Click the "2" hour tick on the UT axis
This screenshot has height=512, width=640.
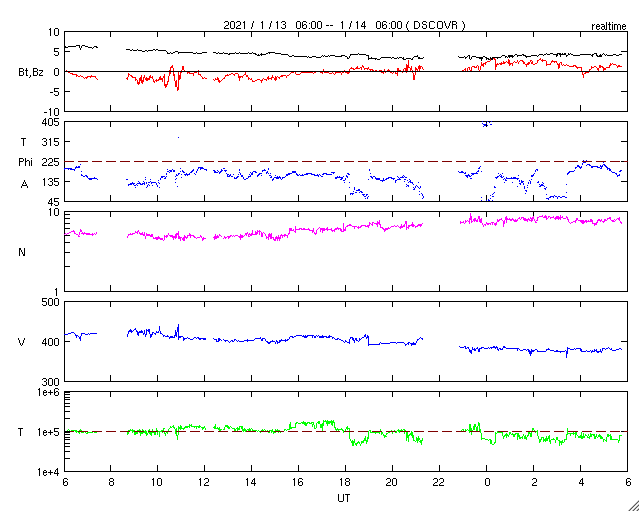533,482
